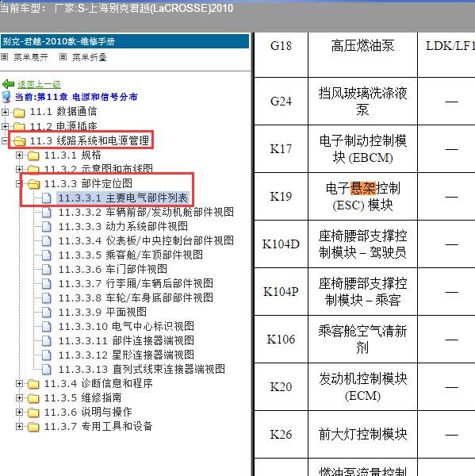Select the 11.1 数据通信 tree label

pyautogui.click(x=63, y=112)
